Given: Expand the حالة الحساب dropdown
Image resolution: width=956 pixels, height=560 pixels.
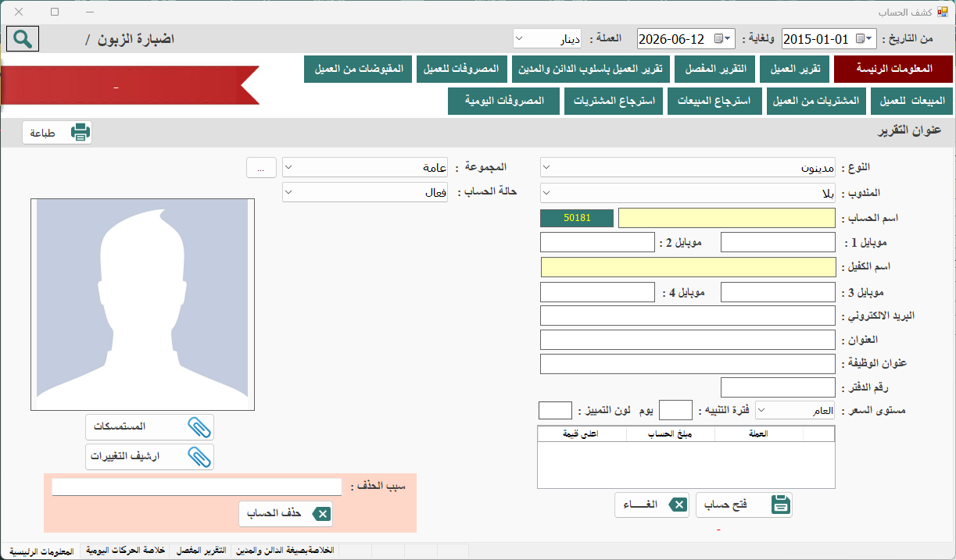Looking at the screenshot, I should [288, 192].
